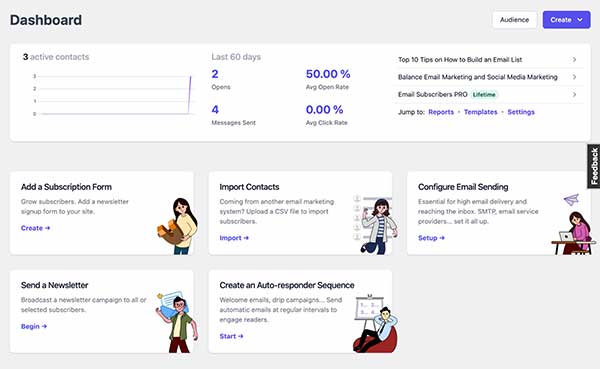The image size is (600, 369).
Task: Click the 50.00 % Avg Open Rate value
Action: pos(328,74)
